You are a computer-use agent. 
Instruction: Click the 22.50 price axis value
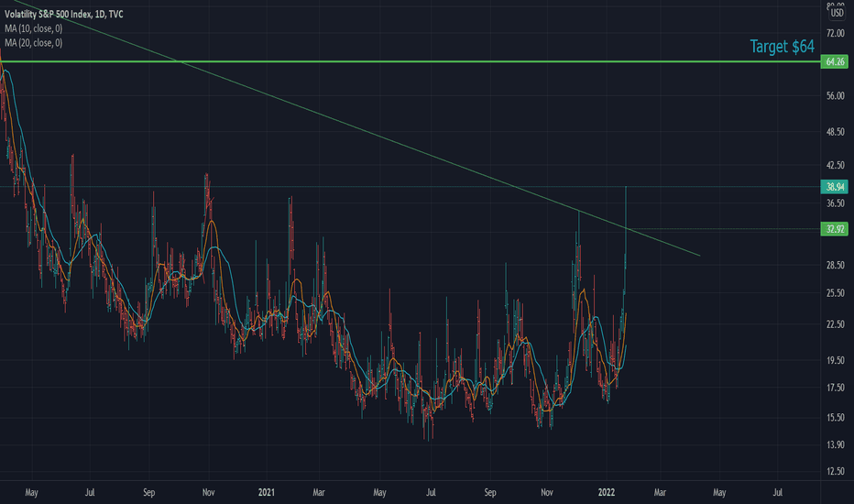tap(835, 324)
